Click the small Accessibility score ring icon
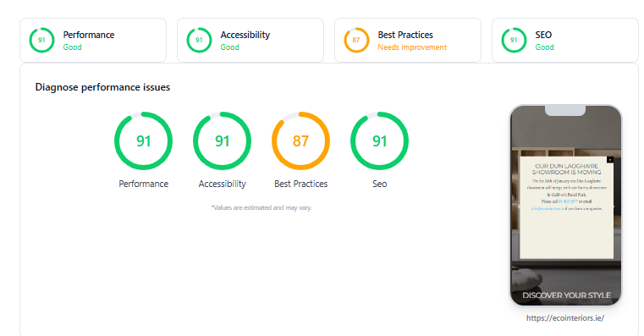 coord(199,40)
